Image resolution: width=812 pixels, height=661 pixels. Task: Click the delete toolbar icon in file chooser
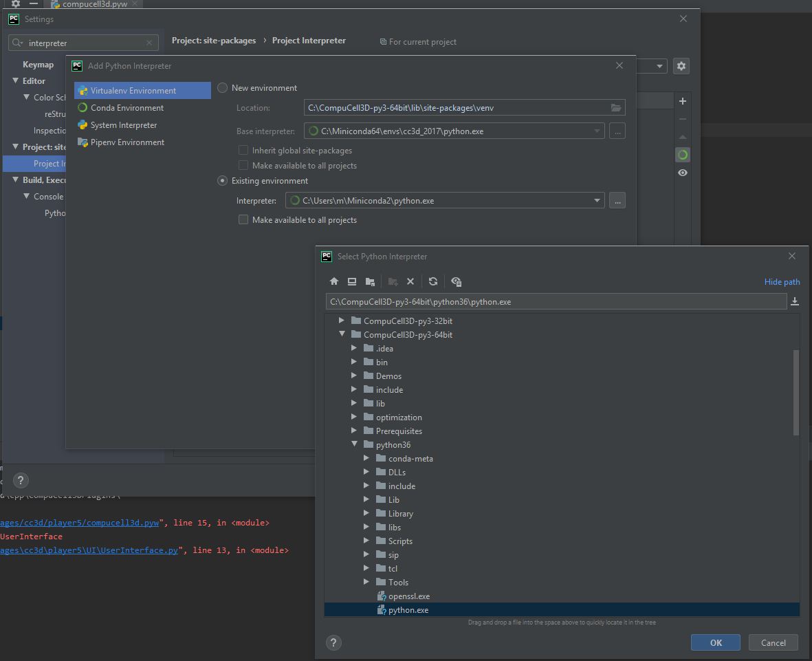tap(410, 281)
